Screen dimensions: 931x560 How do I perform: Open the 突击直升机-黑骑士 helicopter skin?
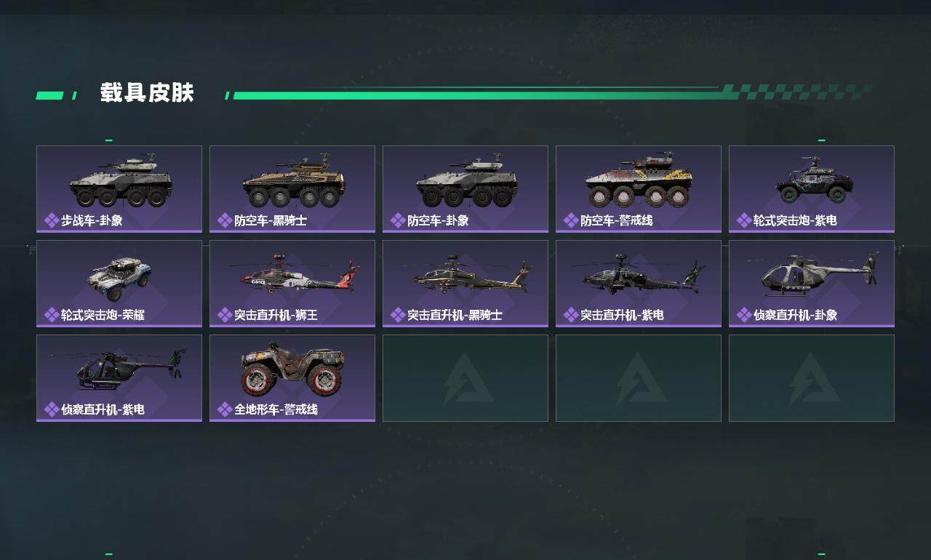point(465,284)
